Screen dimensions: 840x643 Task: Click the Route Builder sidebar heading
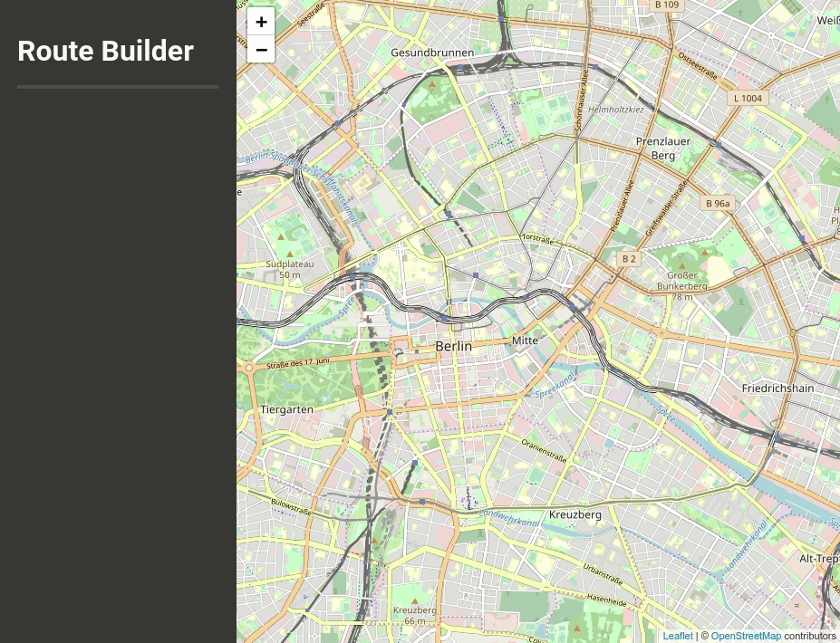(105, 51)
